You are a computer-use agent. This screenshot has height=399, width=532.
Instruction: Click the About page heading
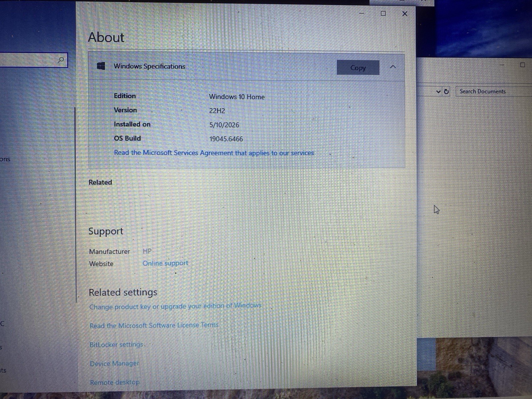pos(106,37)
